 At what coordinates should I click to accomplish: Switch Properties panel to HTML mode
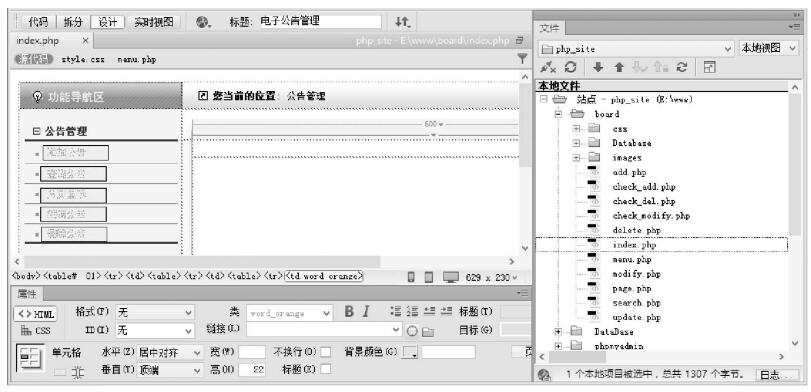pos(36,314)
